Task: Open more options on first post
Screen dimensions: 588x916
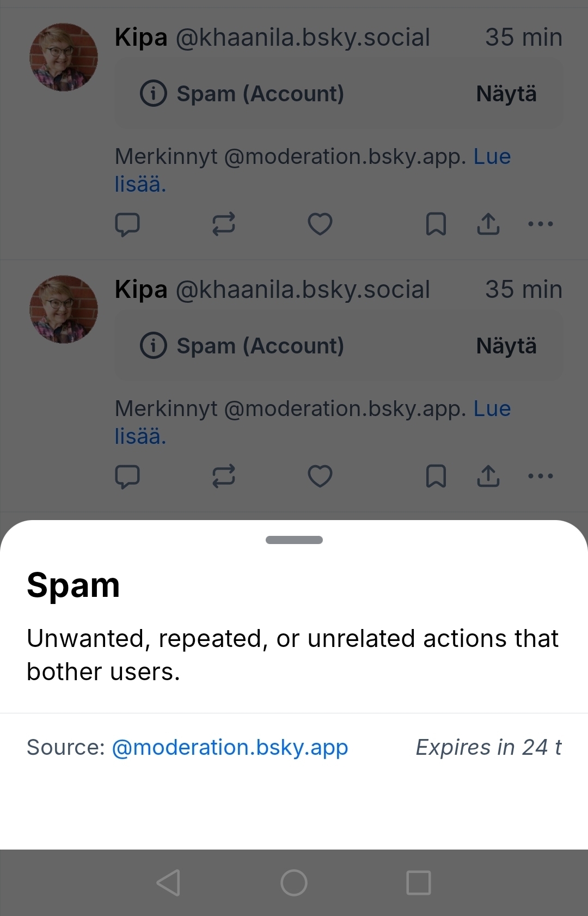Action: click(x=541, y=224)
